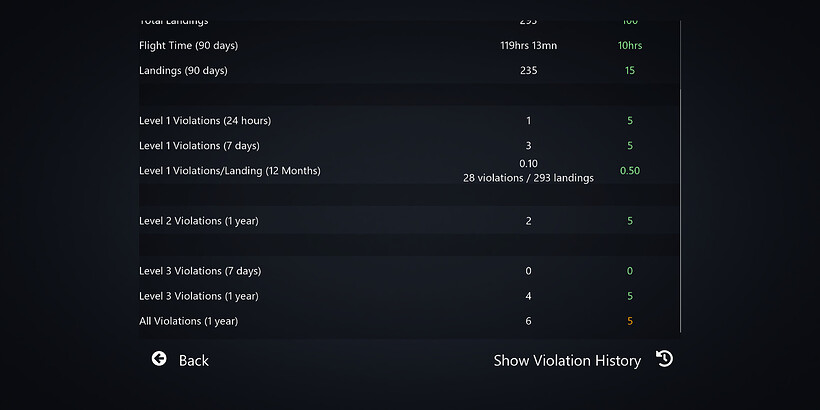Click Level 1 Violations/Landing (12 Months) label
The height and width of the screenshot is (410, 820).
click(230, 171)
